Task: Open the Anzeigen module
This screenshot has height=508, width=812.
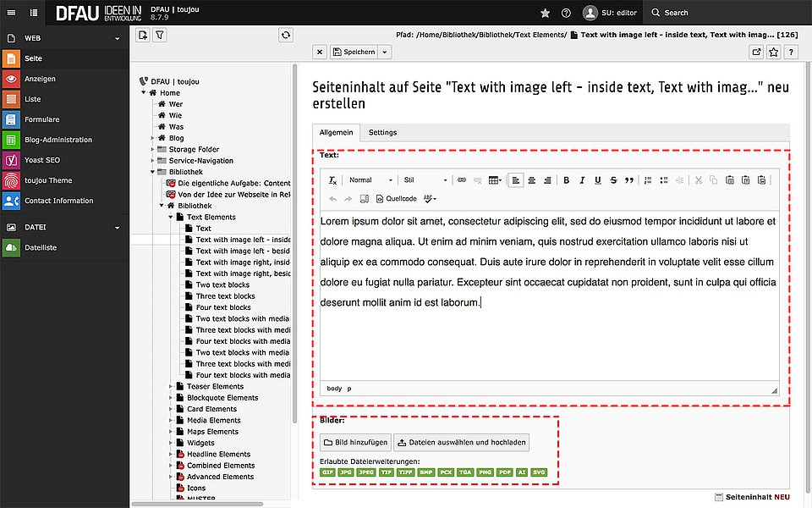Action: (64, 79)
